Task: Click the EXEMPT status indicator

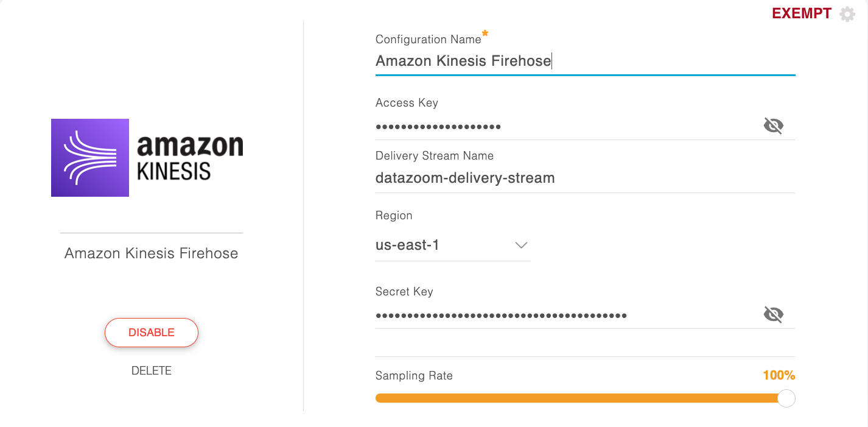Action: point(802,13)
